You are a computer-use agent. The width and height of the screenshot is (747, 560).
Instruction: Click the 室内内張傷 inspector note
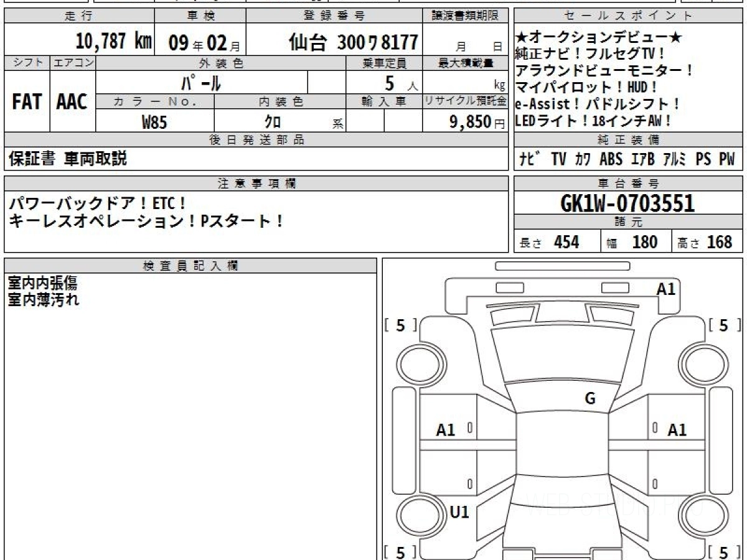click(42, 284)
